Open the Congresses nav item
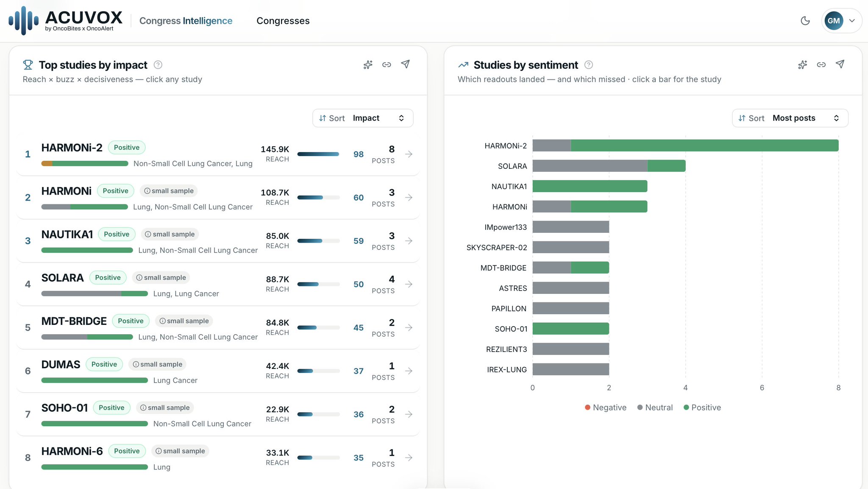The height and width of the screenshot is (489, 868). (283, 21)
